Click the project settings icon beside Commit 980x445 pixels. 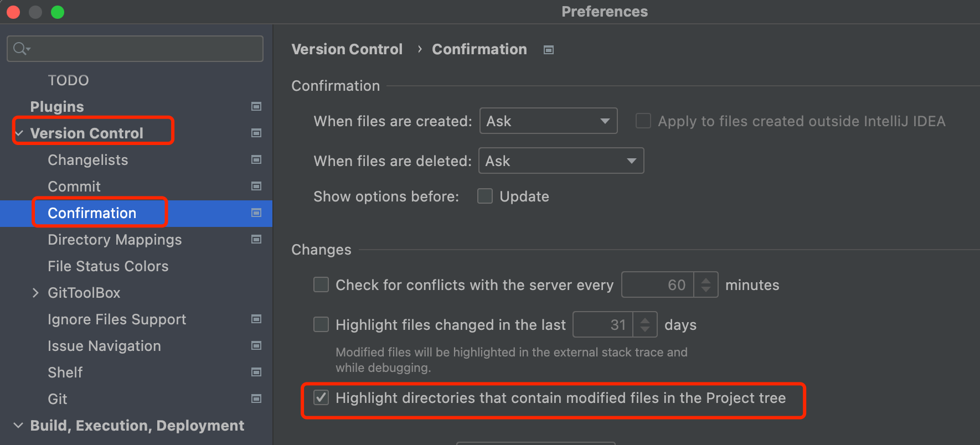(x=256, y=186)
